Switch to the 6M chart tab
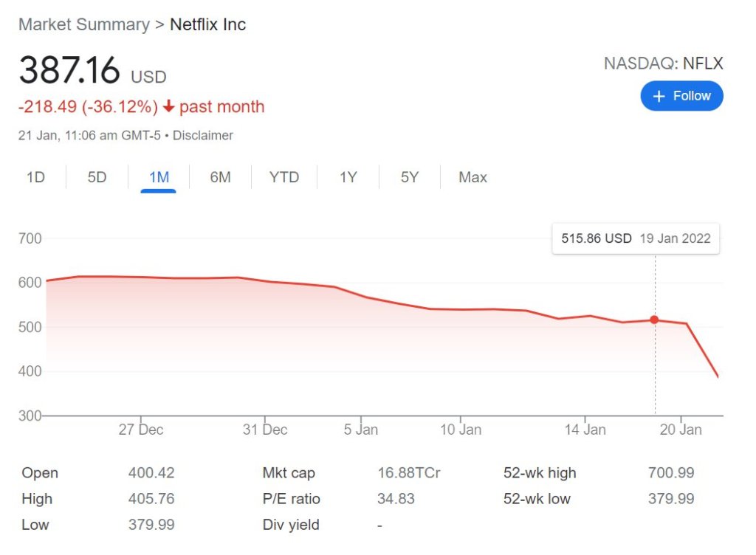Viewport: 756px width, 555px height. (220, 177)
